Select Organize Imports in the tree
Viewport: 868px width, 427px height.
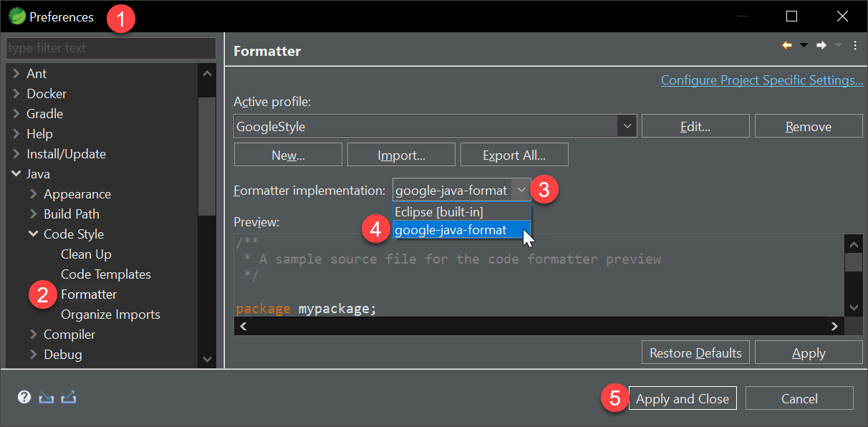tap(110, 315)
